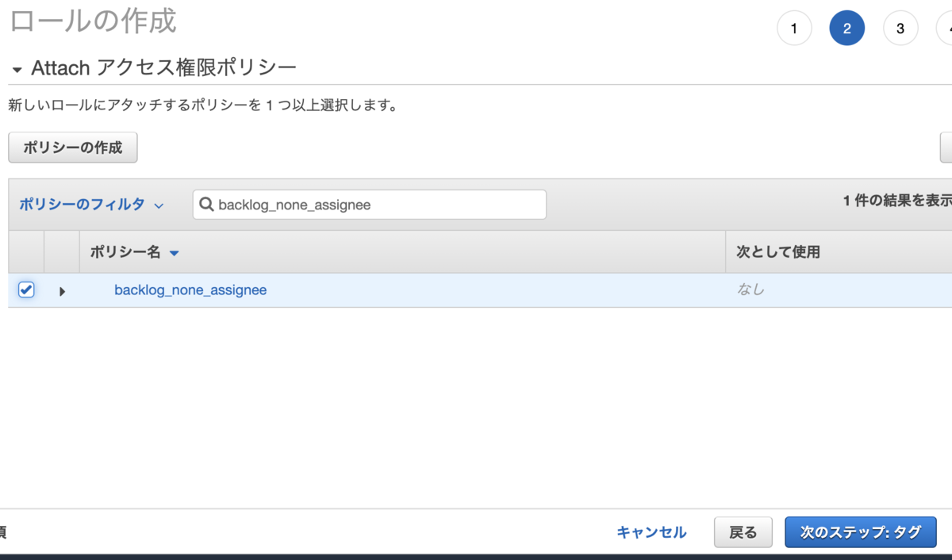The height and width of the screenshot is (560, 952).
Task: Click the sort arrow next to ポリシー名
Action: (174, 252)
